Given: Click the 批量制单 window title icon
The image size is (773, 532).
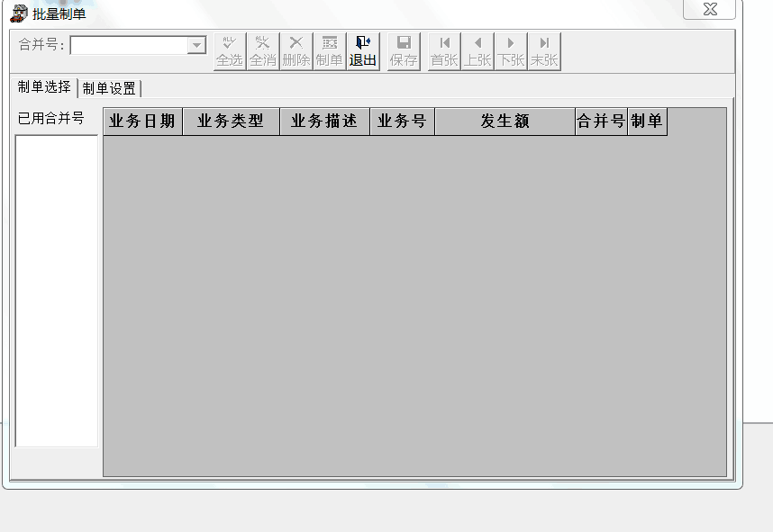Looking at the screenshot, I should click(x=19, y=14).
